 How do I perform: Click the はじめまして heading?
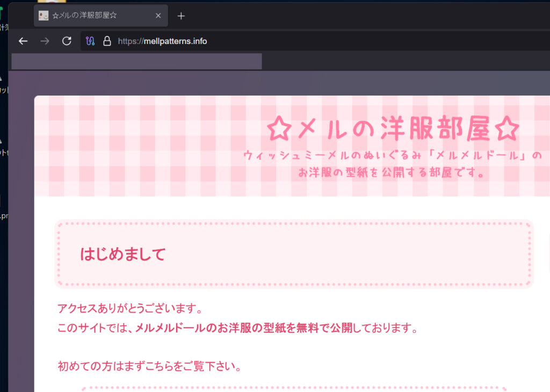[x=122, y=254]
